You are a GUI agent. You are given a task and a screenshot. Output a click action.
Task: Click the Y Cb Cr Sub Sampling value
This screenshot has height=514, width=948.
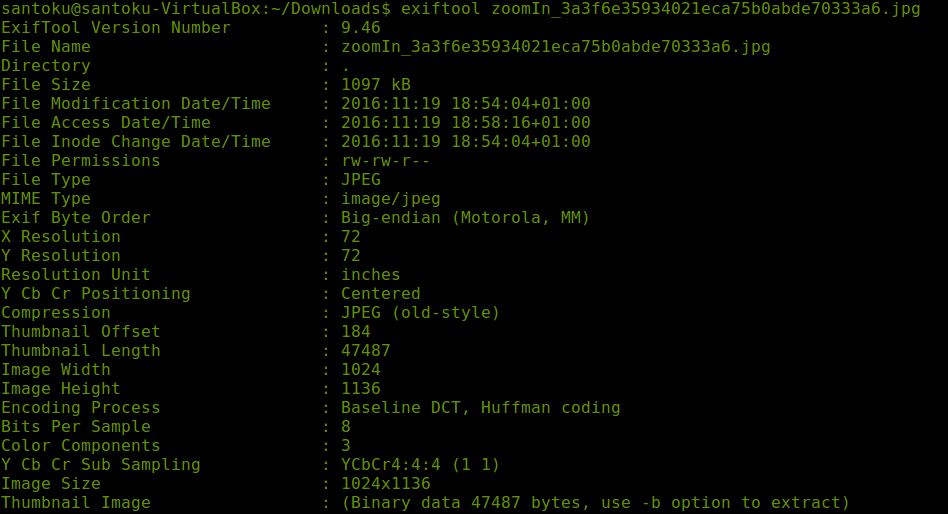(x=420, y=465)
